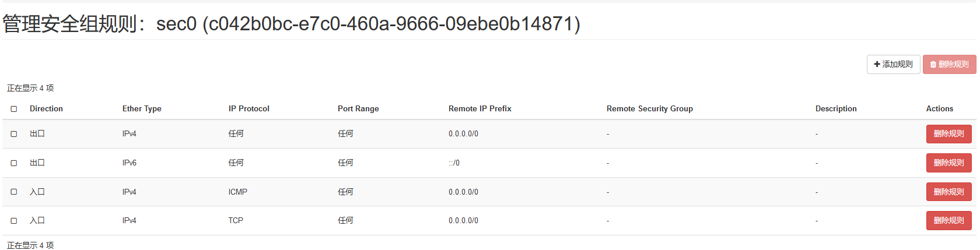Click the 添加规则 (Add Rule) button
The image size is (980, 250).
click(x=893, y=64)
